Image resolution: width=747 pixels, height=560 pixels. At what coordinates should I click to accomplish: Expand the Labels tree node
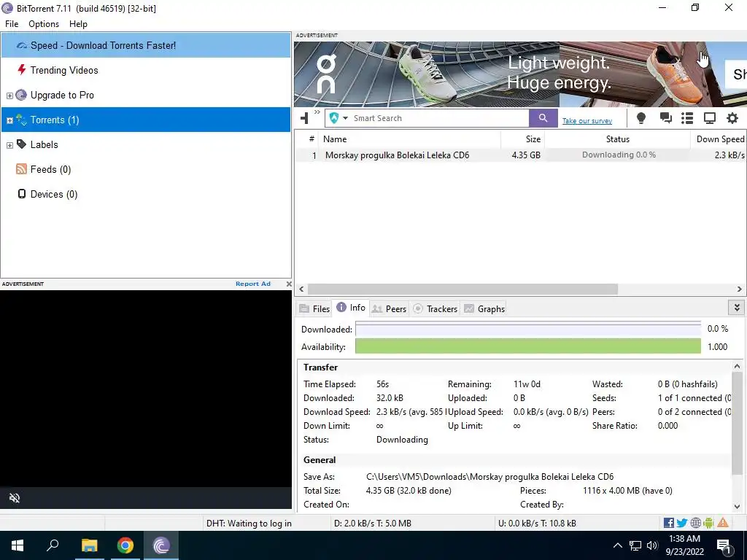tap(9, 145)
